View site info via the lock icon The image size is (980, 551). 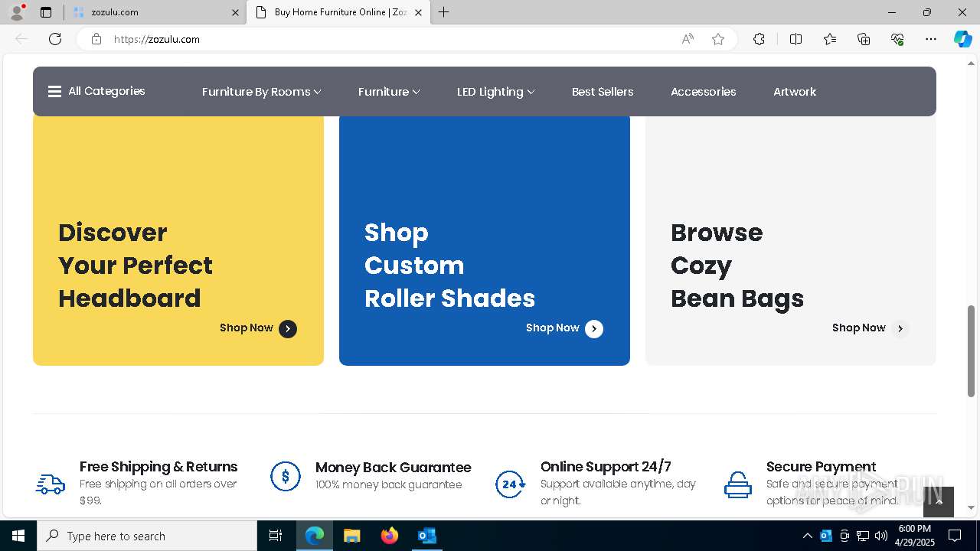pos(96,39)
